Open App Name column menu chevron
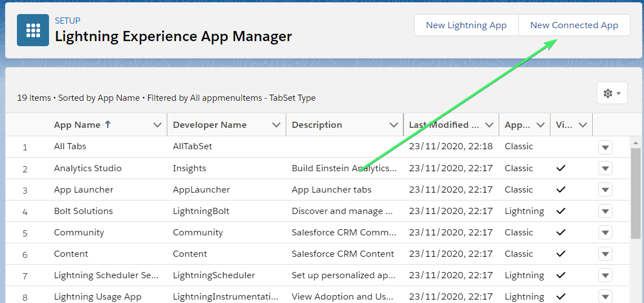This screenshot has width=644, height=303. tap(157, 125)
